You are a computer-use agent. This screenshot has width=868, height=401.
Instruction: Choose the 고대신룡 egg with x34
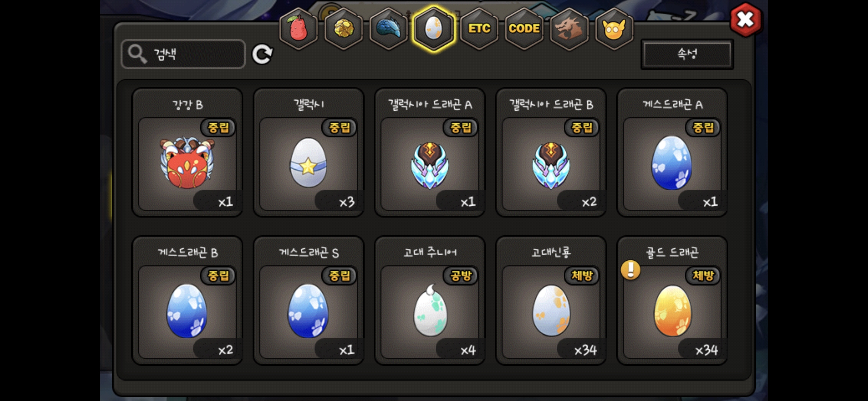coord(551,300)
